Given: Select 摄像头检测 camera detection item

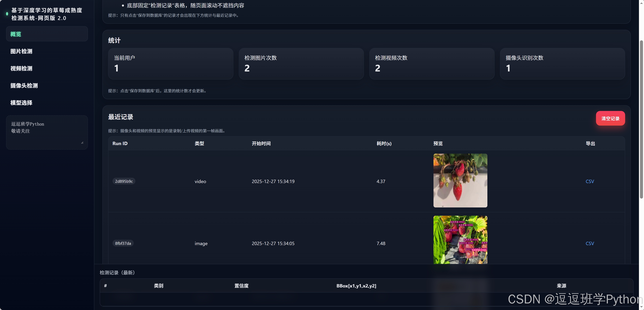Looking at the screenshot, I should tap(24, 86).
